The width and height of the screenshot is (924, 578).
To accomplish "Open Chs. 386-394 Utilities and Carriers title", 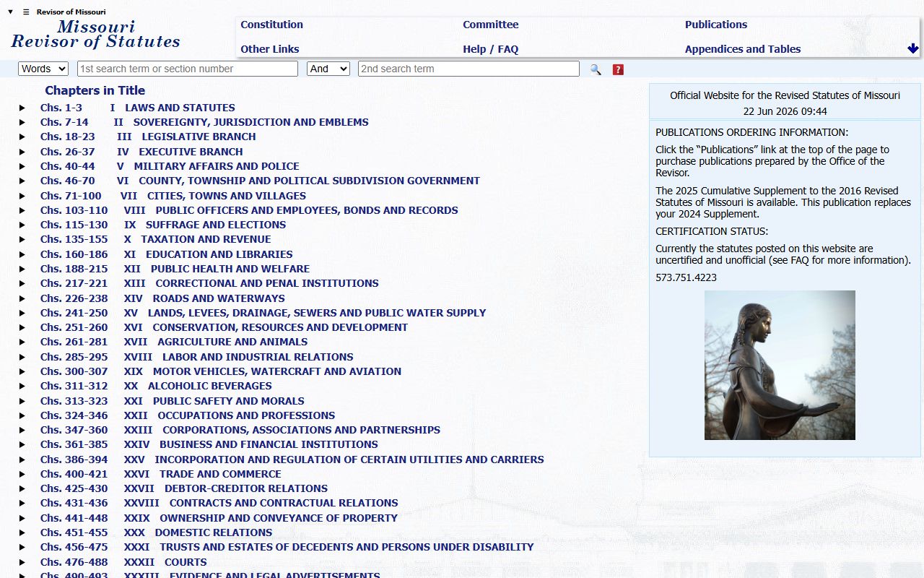I will click(x=292, y=460).
